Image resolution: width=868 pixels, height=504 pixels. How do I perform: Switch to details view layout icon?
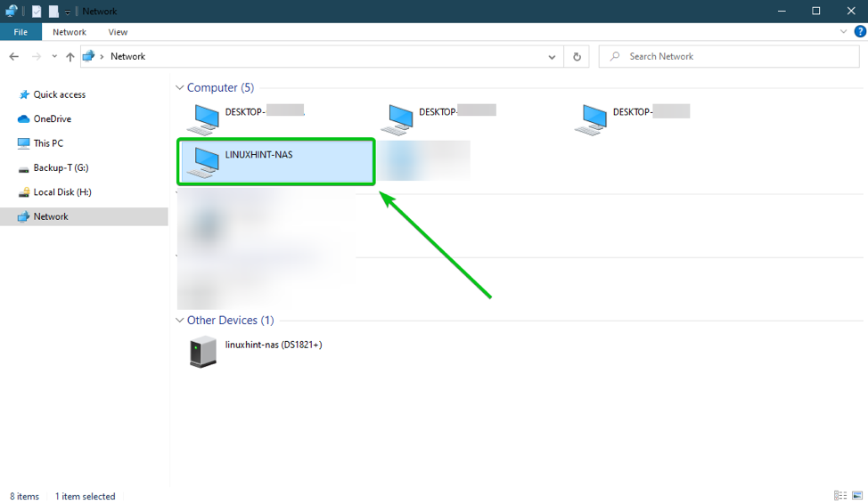coord(840,495)
